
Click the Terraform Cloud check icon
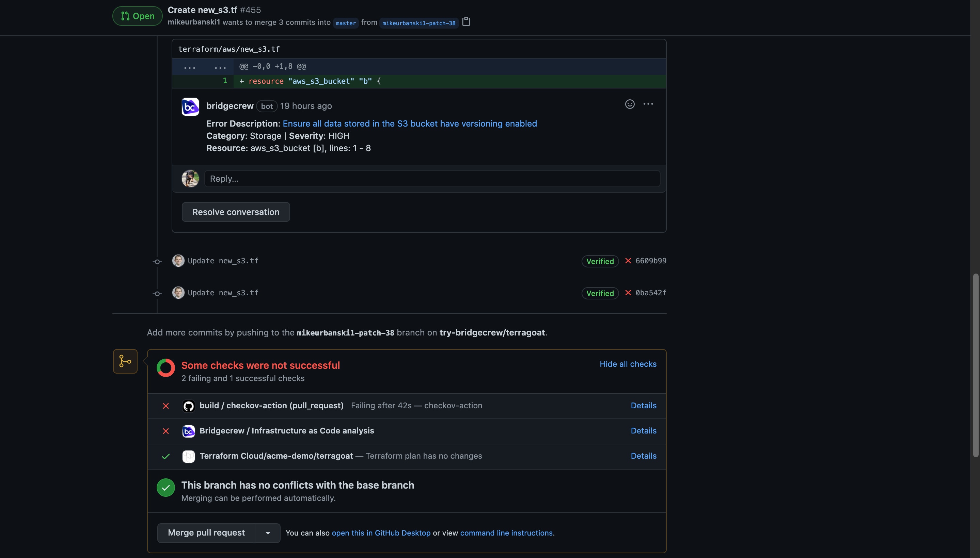(x=188, y=457)
